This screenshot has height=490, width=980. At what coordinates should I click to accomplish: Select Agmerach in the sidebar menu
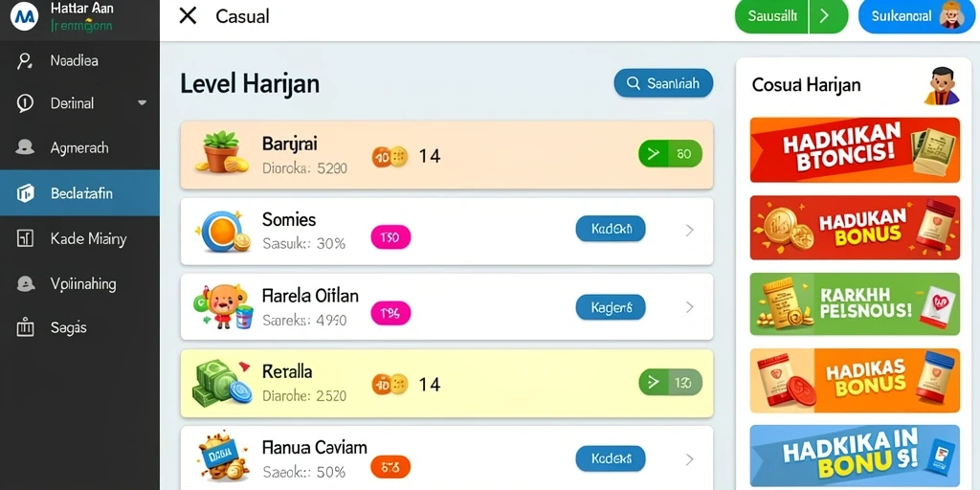coord(80,148)
